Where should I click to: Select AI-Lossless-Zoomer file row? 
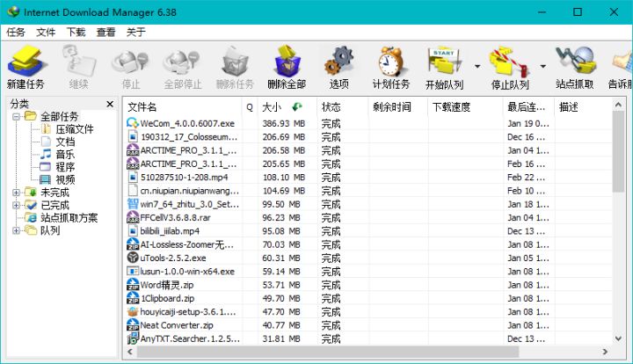(367, 244)
